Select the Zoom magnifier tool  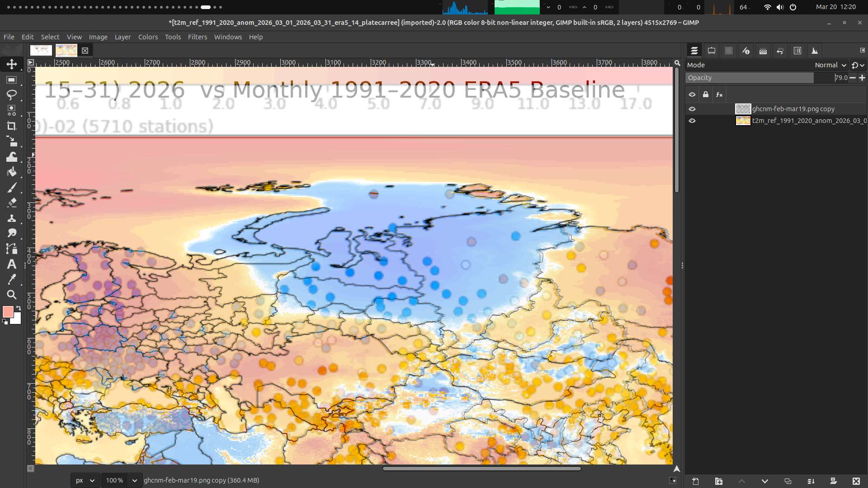[12, 295]
